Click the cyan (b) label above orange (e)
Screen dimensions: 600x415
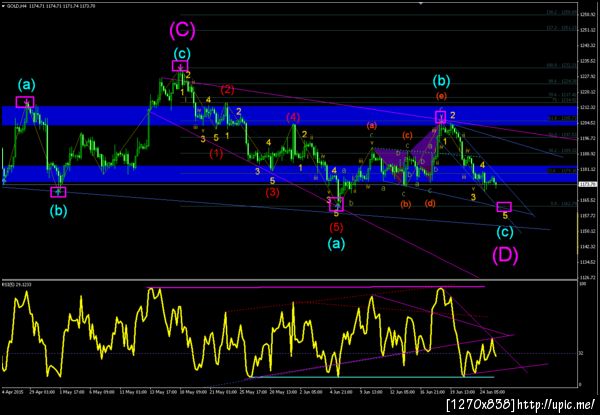click(x=441, y=81)
